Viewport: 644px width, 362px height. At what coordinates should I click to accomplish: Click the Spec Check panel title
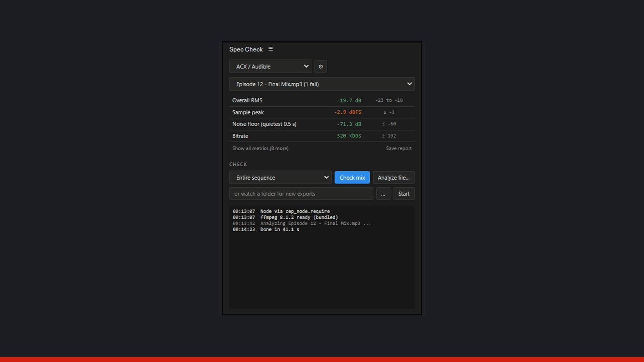point(246,49)
